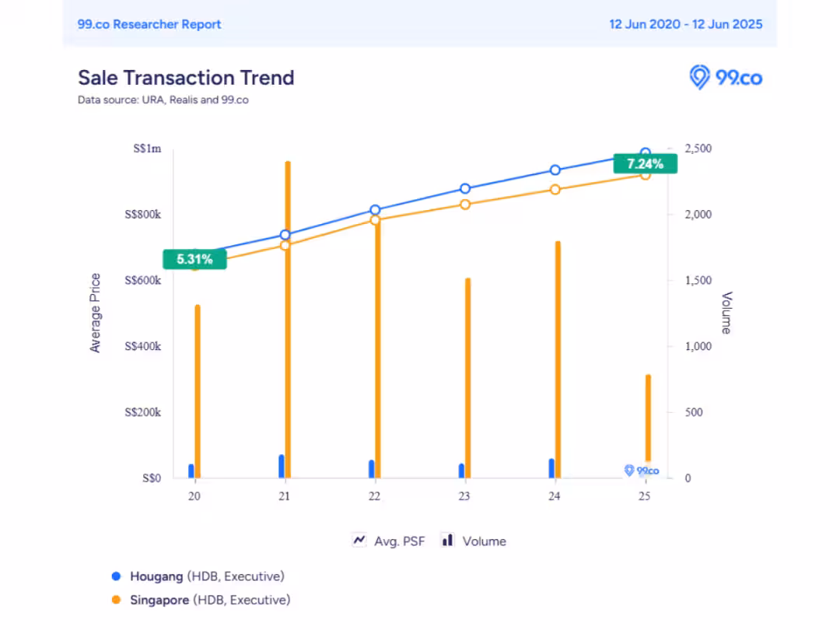The width and height of the screenshot is (840, 630).
Task: Click the 5.31% growth badge
Action: click(x=194, y=259)
